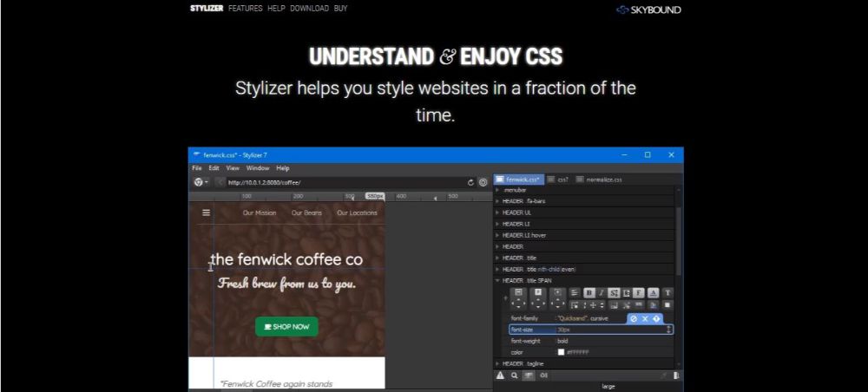Expand the HEADER .fa-bars rule

pos(497,201)
